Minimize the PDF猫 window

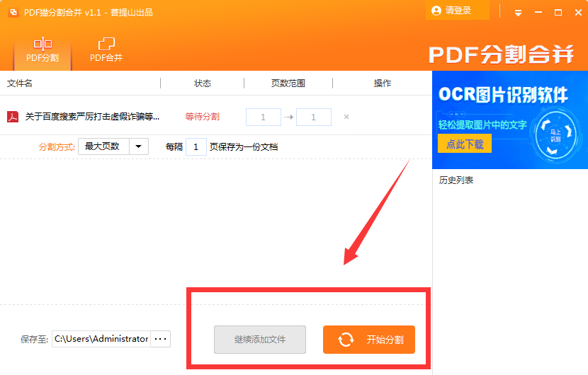point(538,13)
